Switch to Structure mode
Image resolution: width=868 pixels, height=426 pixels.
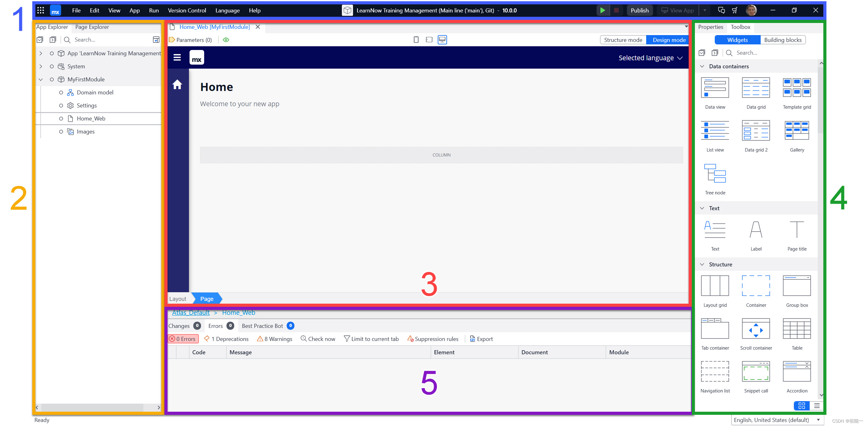pyautogui.click(x=623, y=40)
